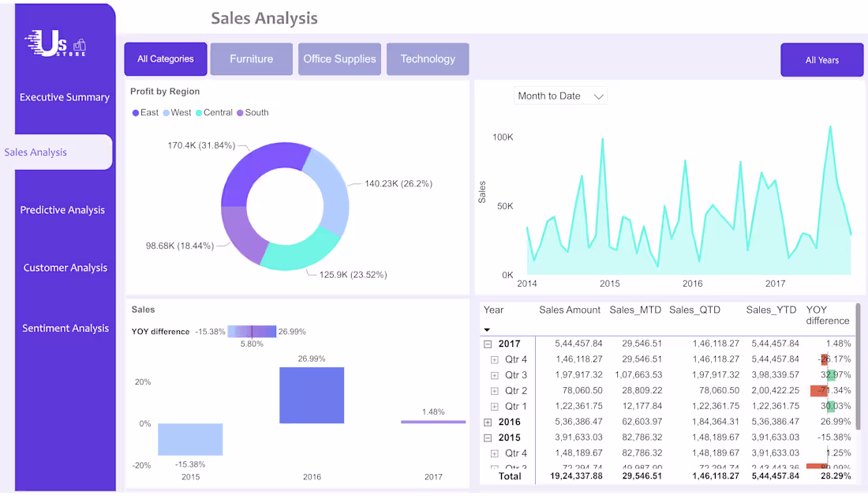
Task: Select the All Categories filter button
Action: tap(166, 58)
